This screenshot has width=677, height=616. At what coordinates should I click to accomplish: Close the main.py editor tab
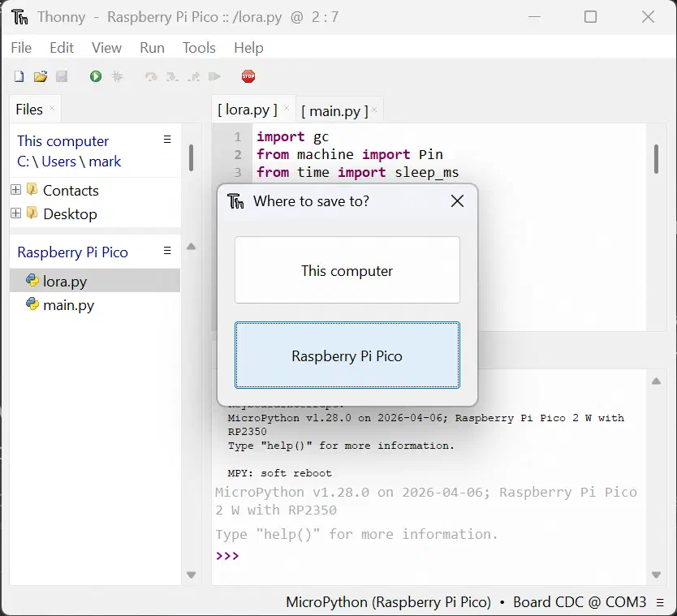[374, 110]
